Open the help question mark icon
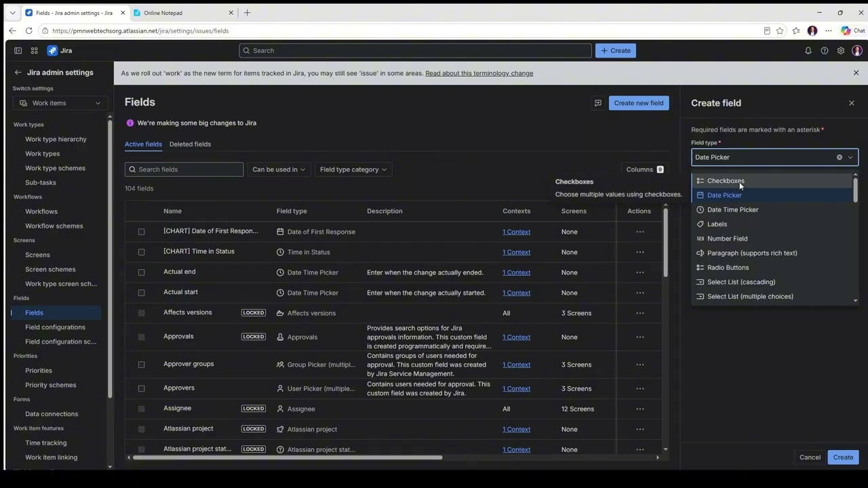Screen dimensions: 868x488 pyautogui.click(x=825, y=51)
